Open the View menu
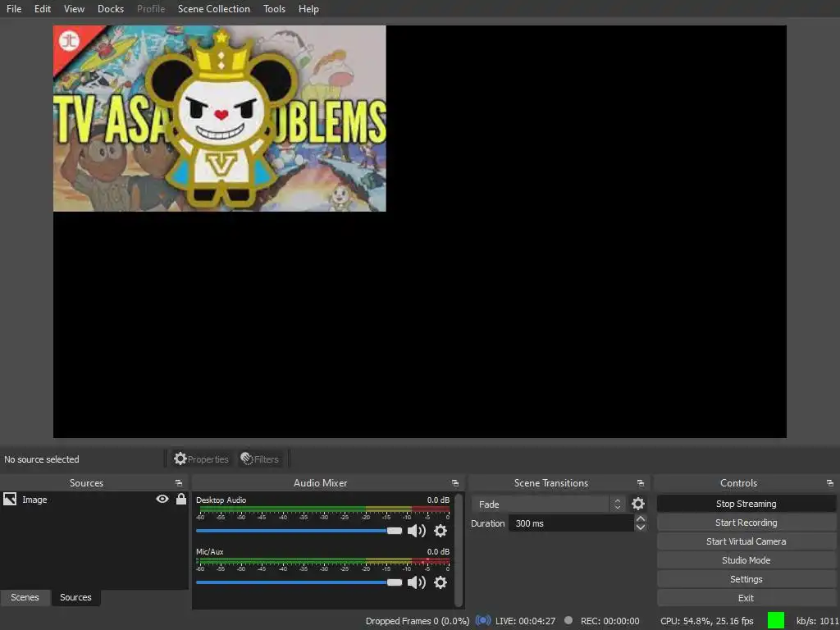This screenshot has width=840, height=630. click(x=74, y=8)
